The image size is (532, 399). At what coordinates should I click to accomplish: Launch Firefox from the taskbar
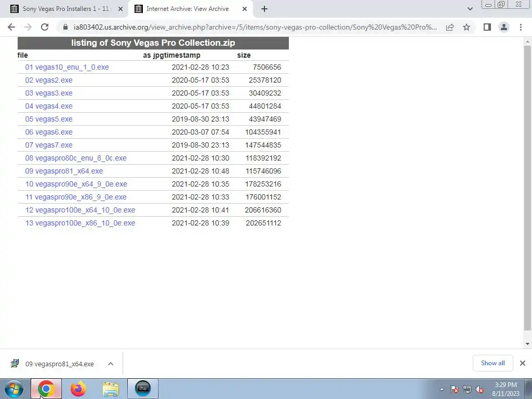pyautogui.click(x=78, y=389)
